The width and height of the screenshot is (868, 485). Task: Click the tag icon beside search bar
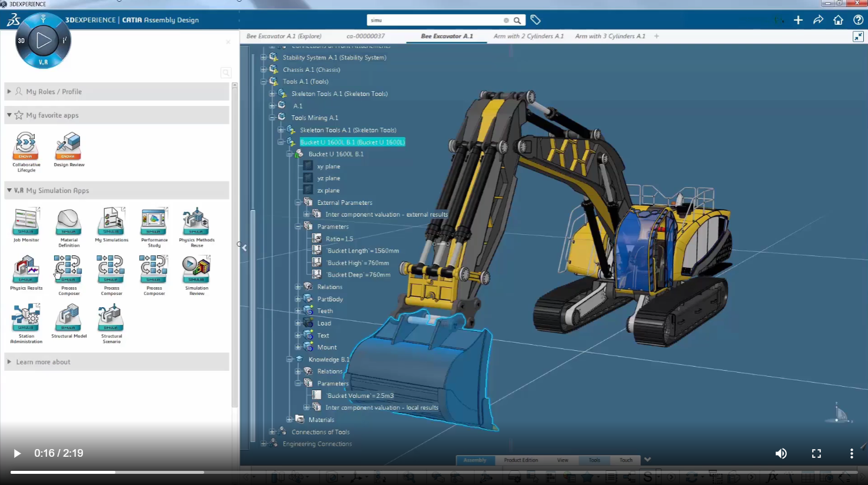coord(536,20)
